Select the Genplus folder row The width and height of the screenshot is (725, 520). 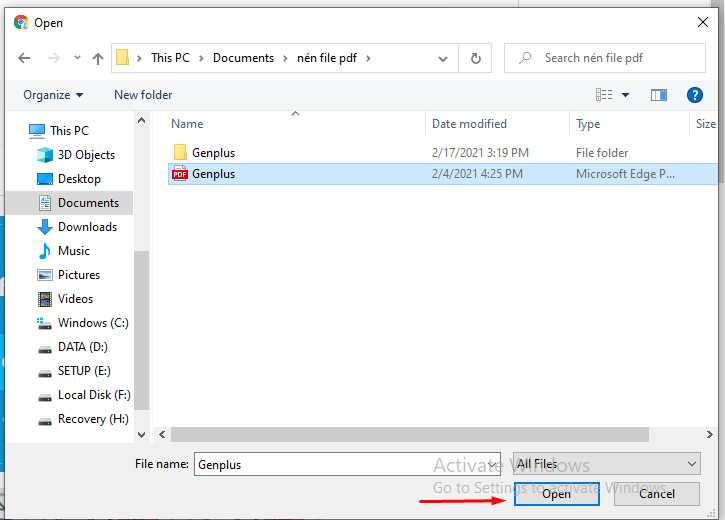pos(443,153)
